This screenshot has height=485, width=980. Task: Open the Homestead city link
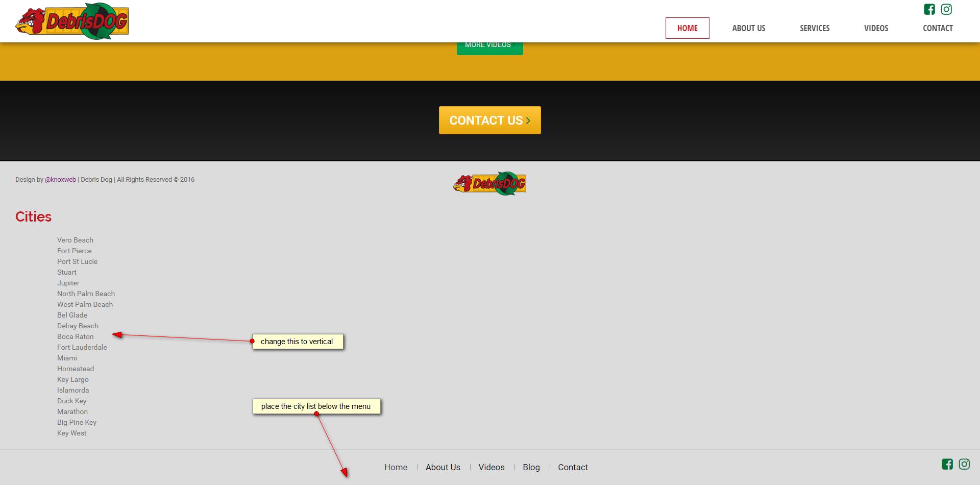pos(76,369)
